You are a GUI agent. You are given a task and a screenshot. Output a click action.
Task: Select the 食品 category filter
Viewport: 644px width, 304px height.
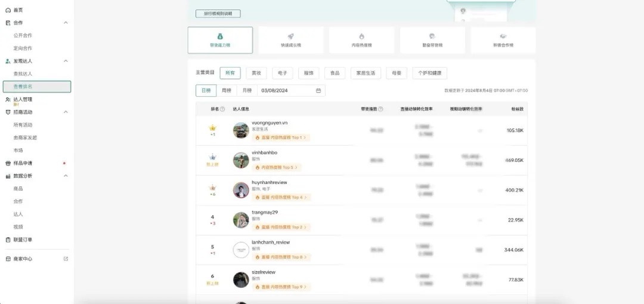point(335,73)
